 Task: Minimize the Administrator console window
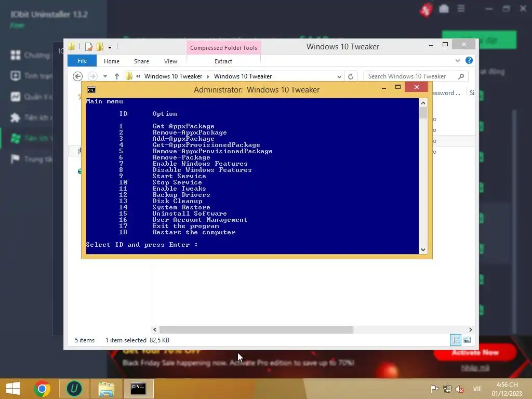384,87
